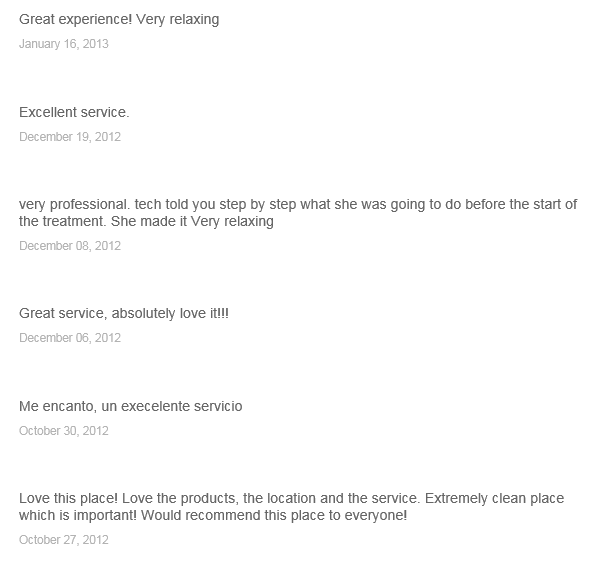605x572 pixels.
Task: Click the words "absolutely love" in review
Action: (x=144, y=313)
